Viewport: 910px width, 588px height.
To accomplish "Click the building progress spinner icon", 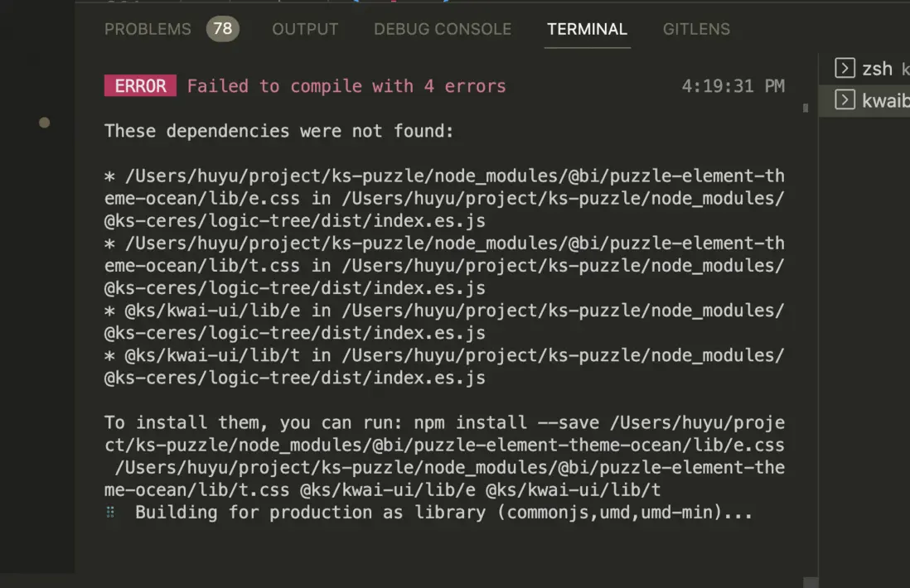I will 110,513.
